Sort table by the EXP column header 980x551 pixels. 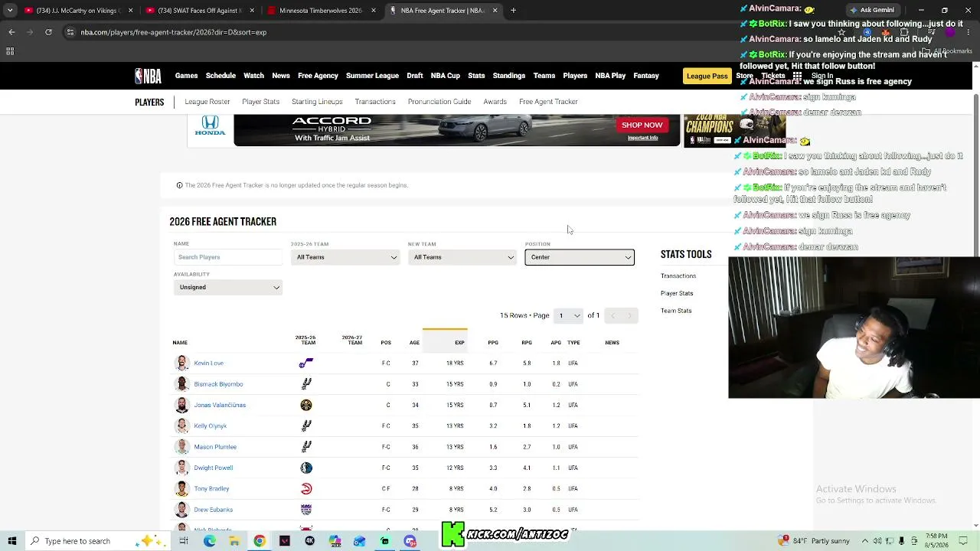[x=459, y=343]
